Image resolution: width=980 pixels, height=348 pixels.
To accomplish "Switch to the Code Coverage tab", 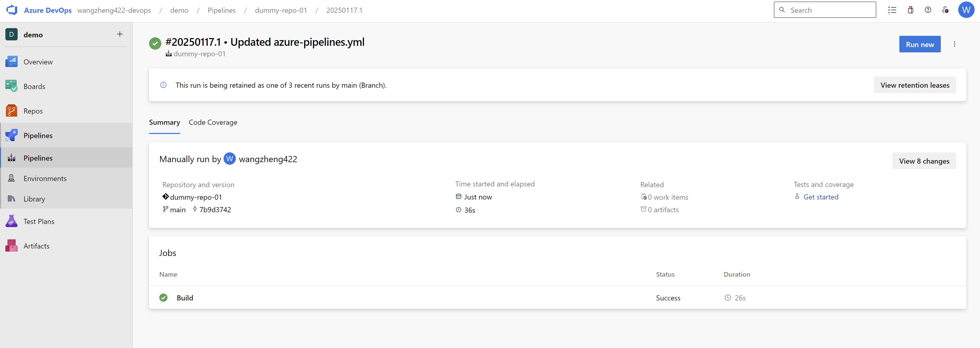I will [213, 122].
